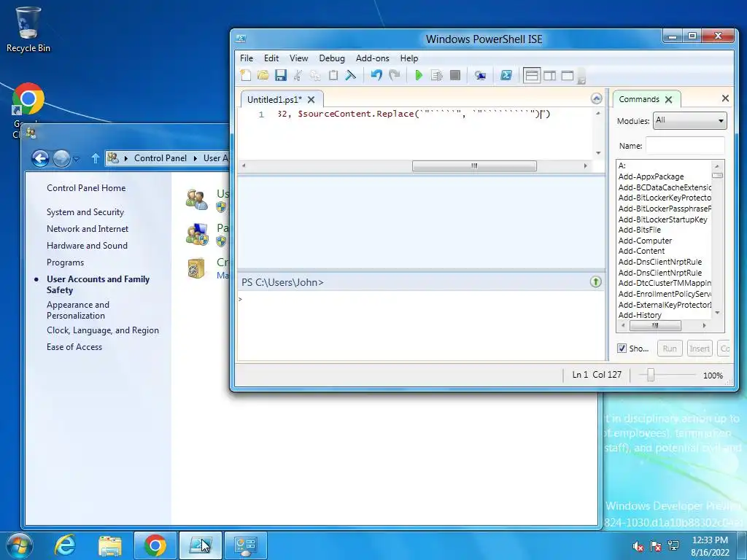Launch Internet Explorer from the taskbar
Viewport: 747px width, 560px height.
point(65,545)
